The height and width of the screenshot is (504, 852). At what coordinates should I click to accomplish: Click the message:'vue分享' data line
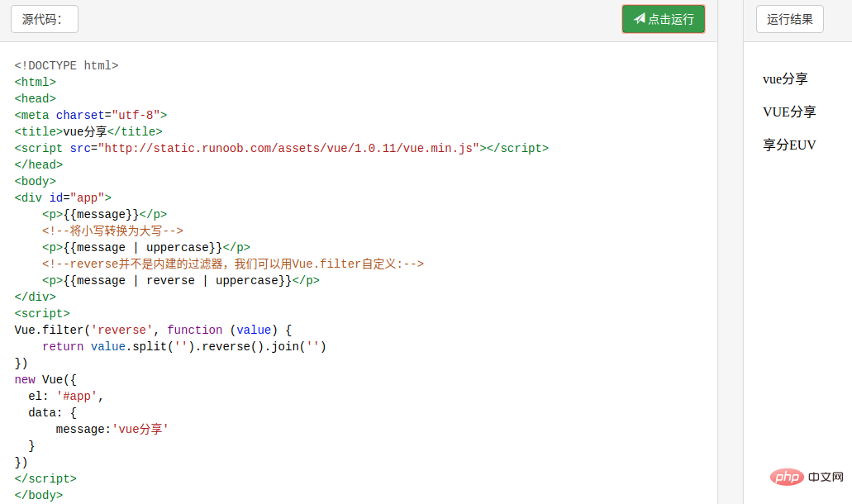(112, 429)
